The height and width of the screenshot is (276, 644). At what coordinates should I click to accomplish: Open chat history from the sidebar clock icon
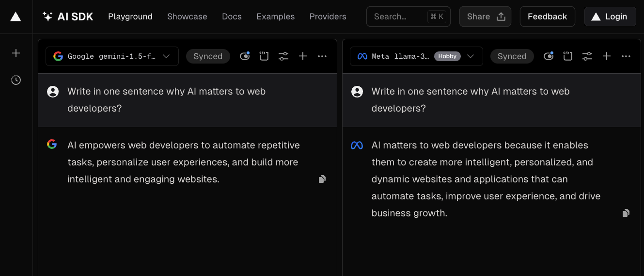coord(16,80)
